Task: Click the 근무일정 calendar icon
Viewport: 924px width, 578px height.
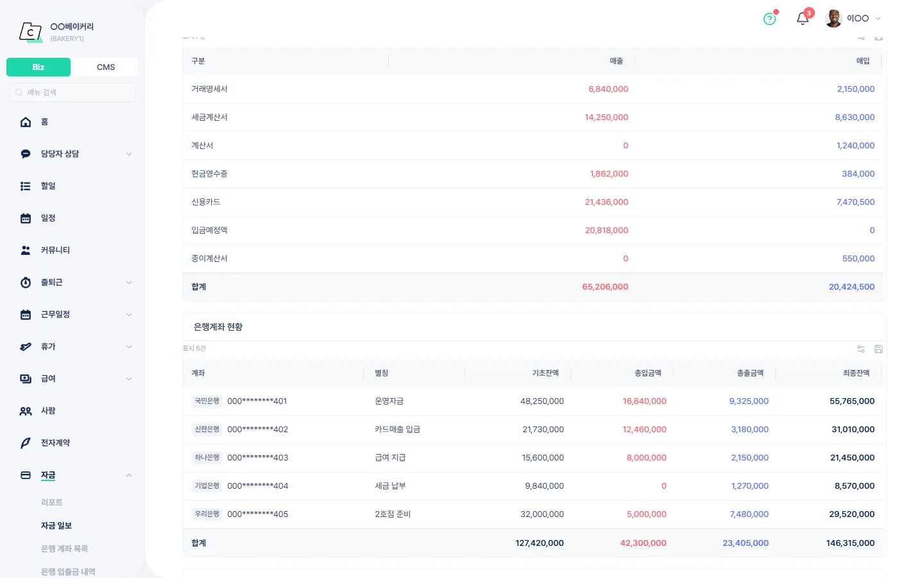Action: (26, 315)
